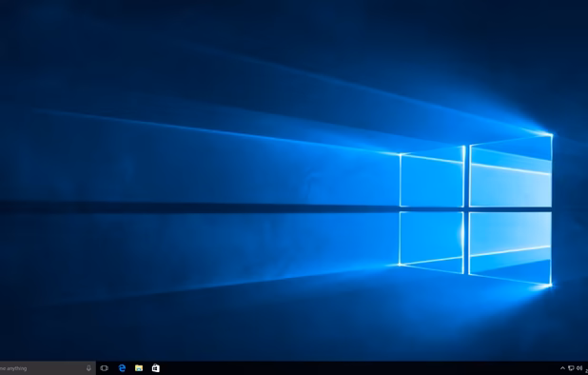Viewport: 588px width, 375px height.
Task: Click the Cortana search box
Action: click(x=48, y=368)
